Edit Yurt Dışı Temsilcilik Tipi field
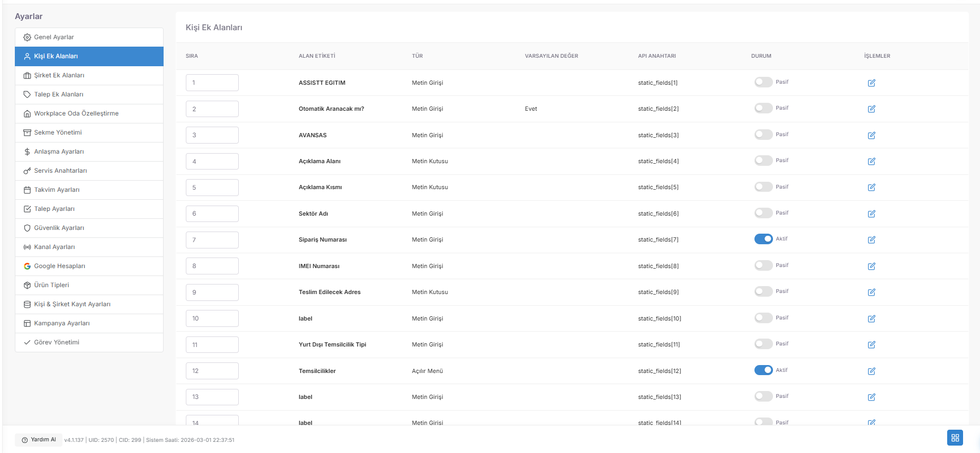980x453 pixels. (x=871, y=344)
